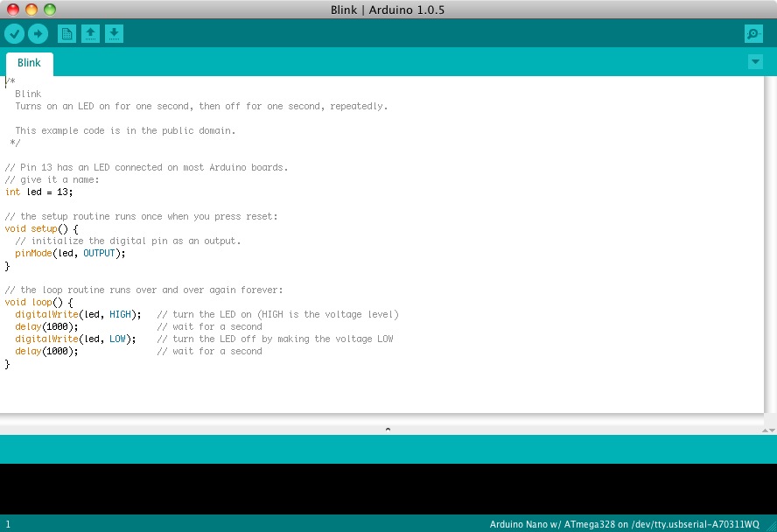
Task: Click the first 'delay(1000);' after HIGH
Action: pos(46,327)
